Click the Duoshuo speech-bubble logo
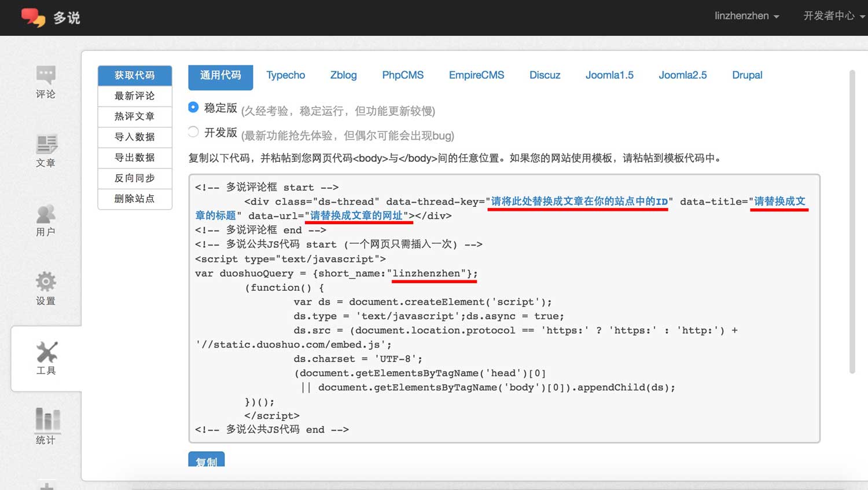Viewport: 868px width, 490px height. pyautogui.click(x=33, y=17)
